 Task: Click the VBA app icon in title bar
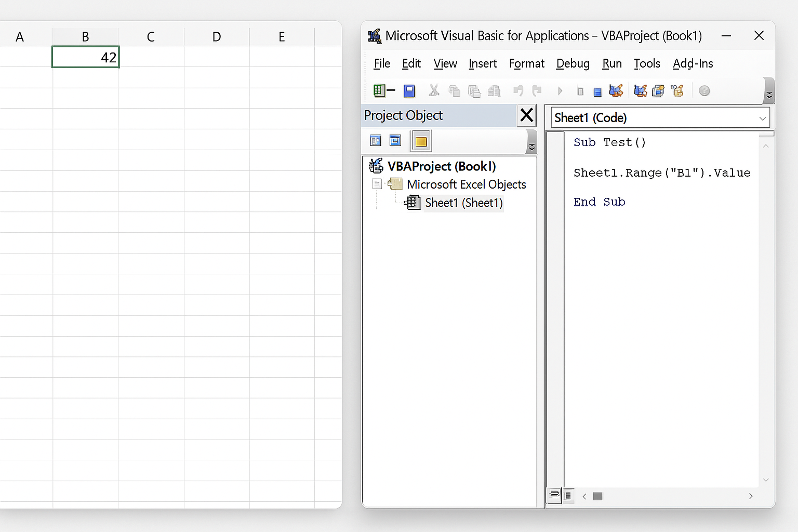point(375,36)
